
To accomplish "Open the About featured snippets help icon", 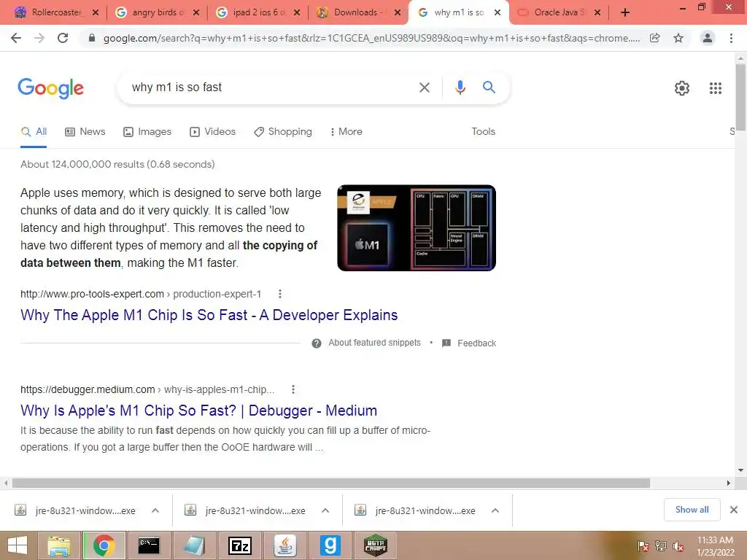I will pyautogui.click(x=317, y=343).
